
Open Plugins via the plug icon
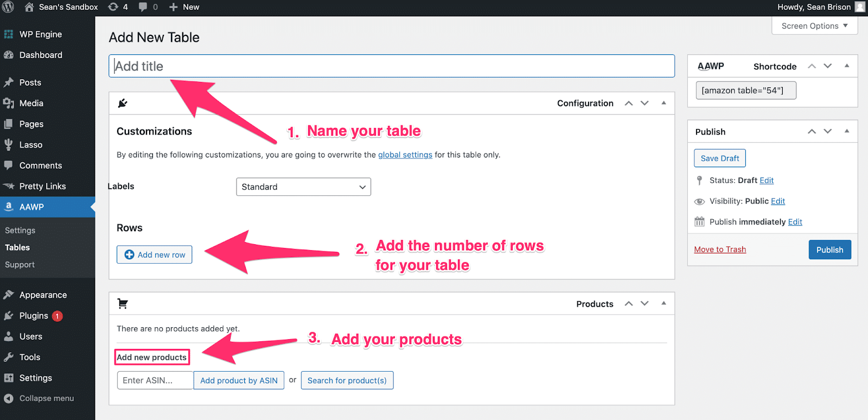tap(9, 315)
